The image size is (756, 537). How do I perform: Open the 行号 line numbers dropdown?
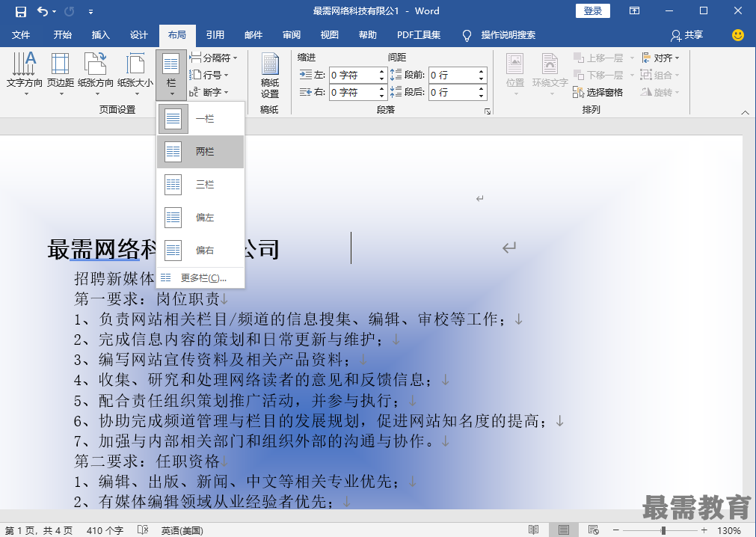pyautogui.click(x=209, y=76)
